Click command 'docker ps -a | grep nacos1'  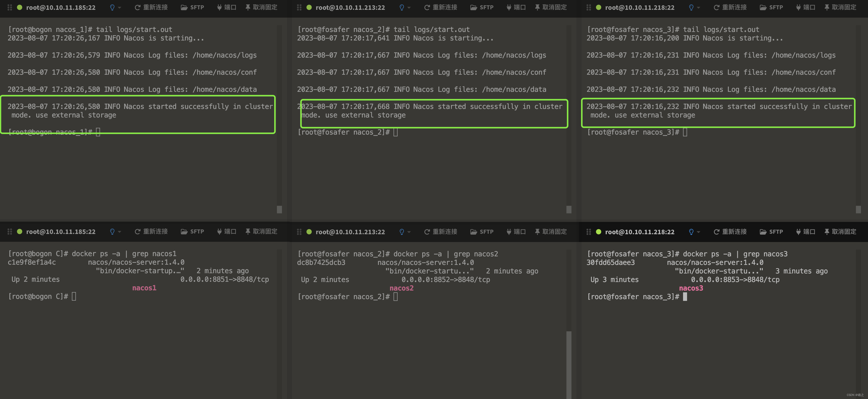pos(124,254)
